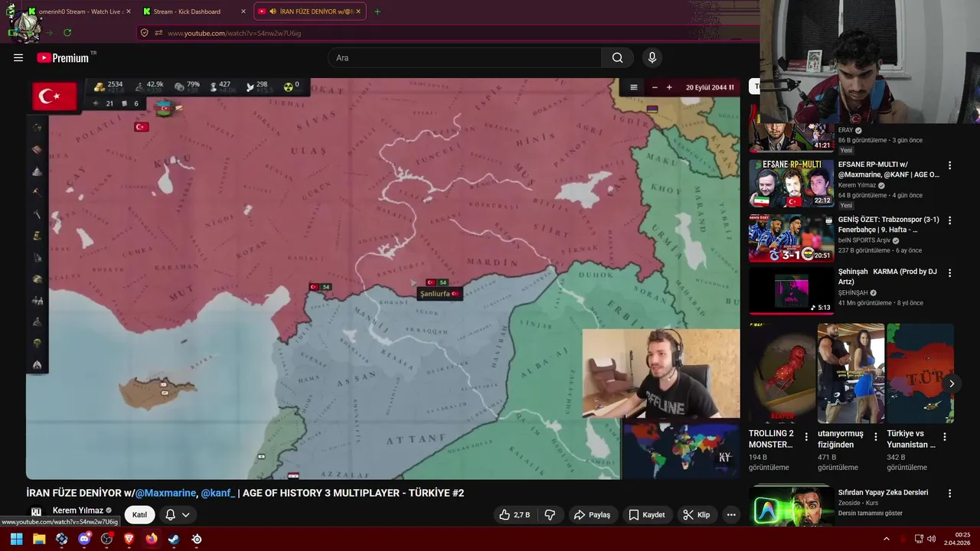
Task: Click the gold treasury counter 2534
Action: click(x=108, y=86)
